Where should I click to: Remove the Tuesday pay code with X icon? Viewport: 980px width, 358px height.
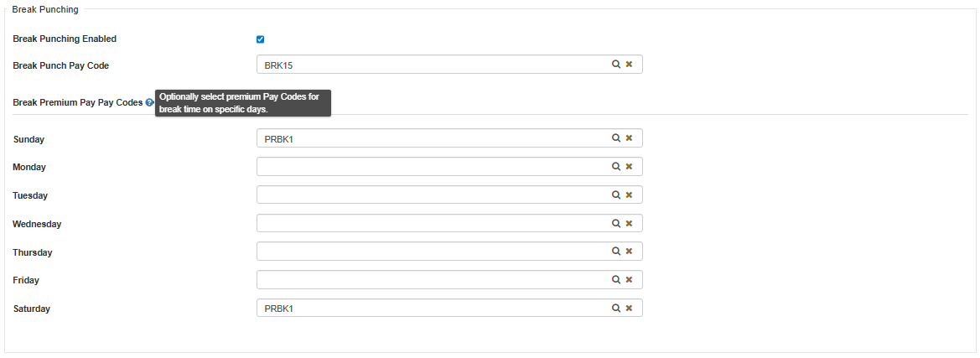pos(629,195)
